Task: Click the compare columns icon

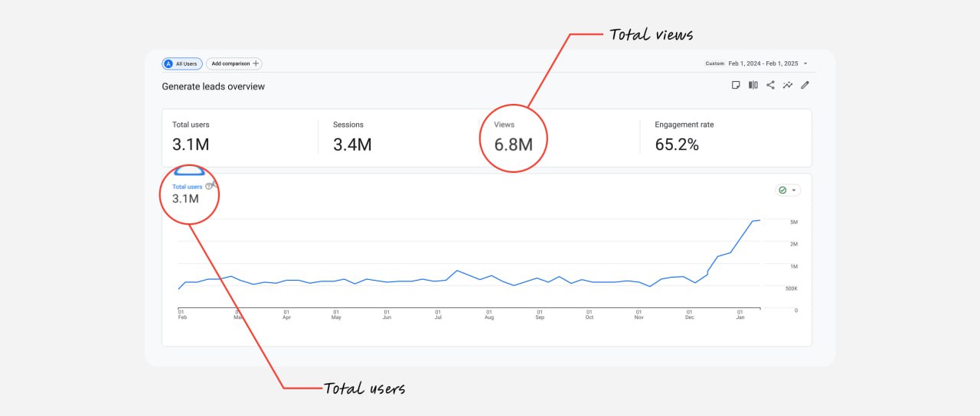Action: (753, 85)
